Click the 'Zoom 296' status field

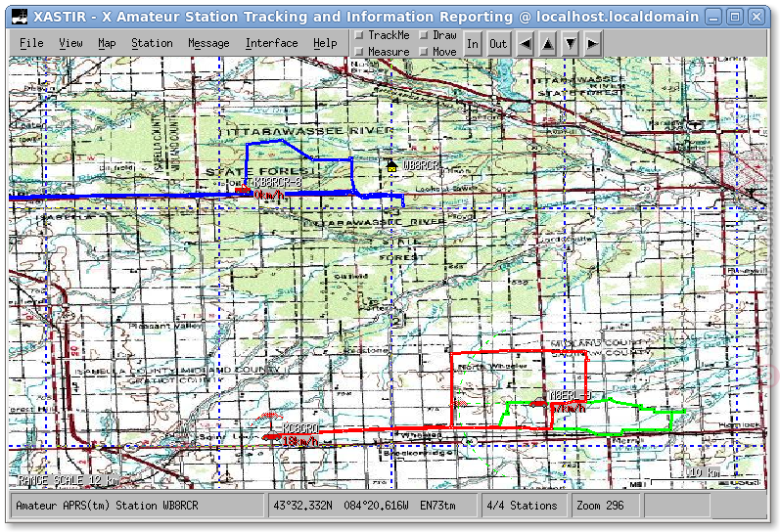pos(606,506)
